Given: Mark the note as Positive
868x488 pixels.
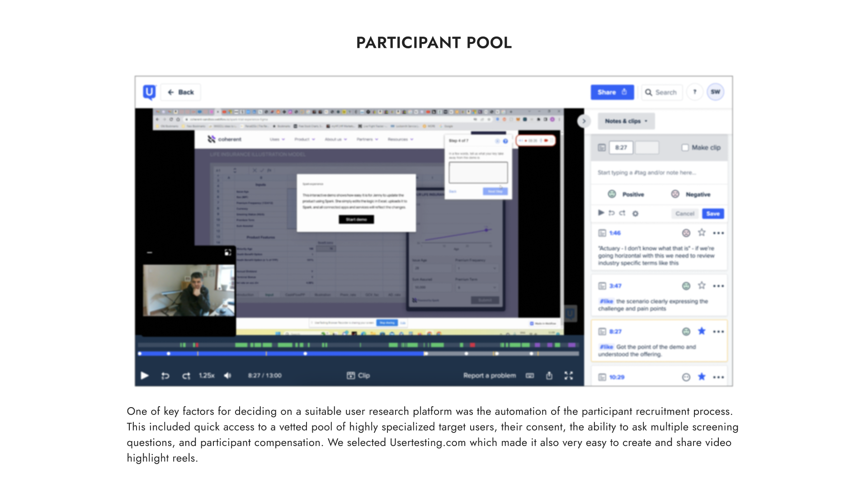Looking at the screenshot, I should coord(626,194).
